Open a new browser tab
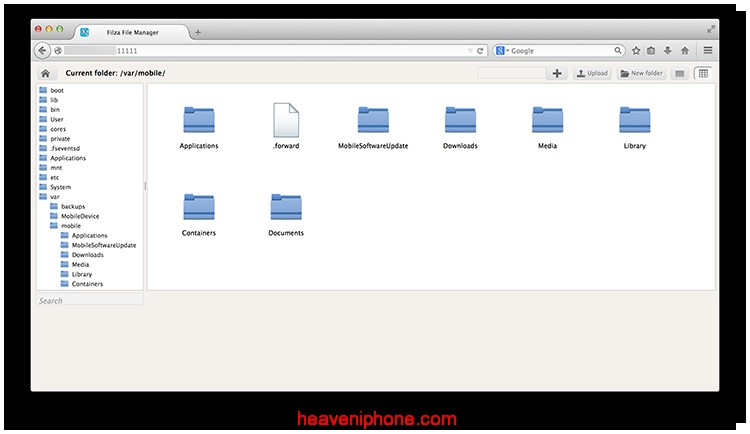The width and height of the screenshot is (750, 434). pyautogui.click(x=198, y=32)
